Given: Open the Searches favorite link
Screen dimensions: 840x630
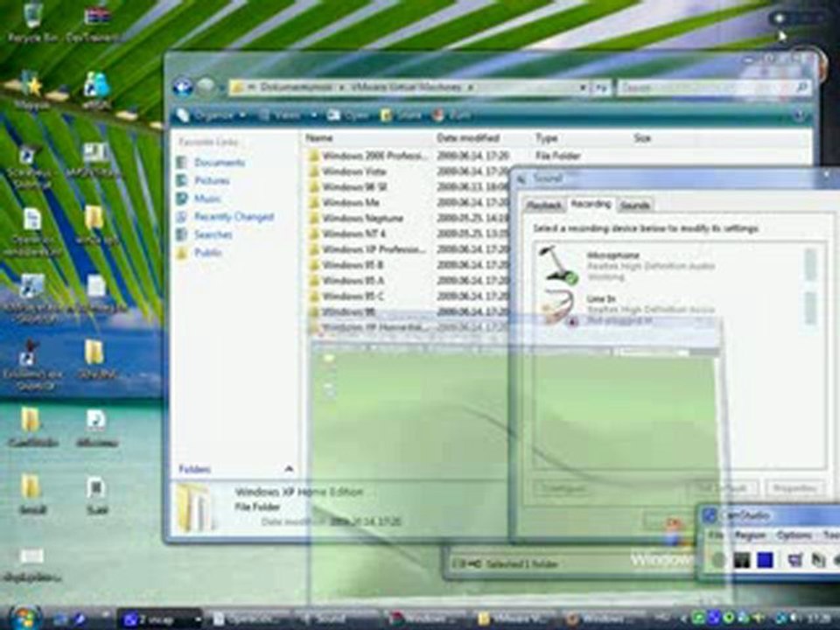Looking at the screenshot, I should click(213, 234).
